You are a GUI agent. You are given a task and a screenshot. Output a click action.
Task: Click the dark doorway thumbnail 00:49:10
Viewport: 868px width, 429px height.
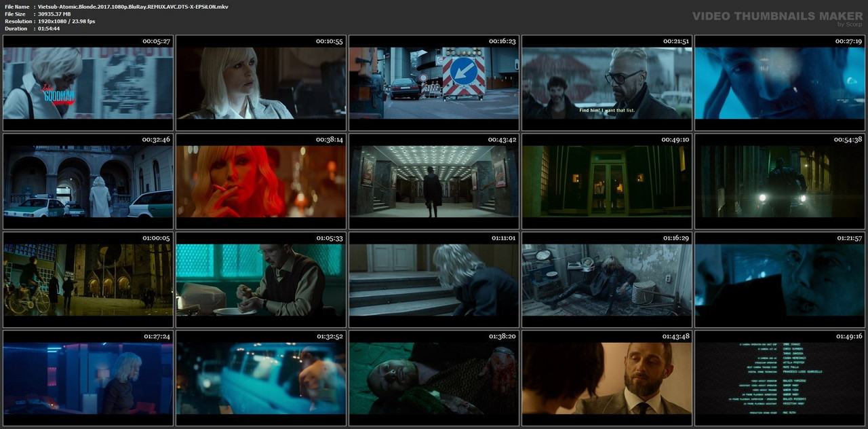click(607, 181)
